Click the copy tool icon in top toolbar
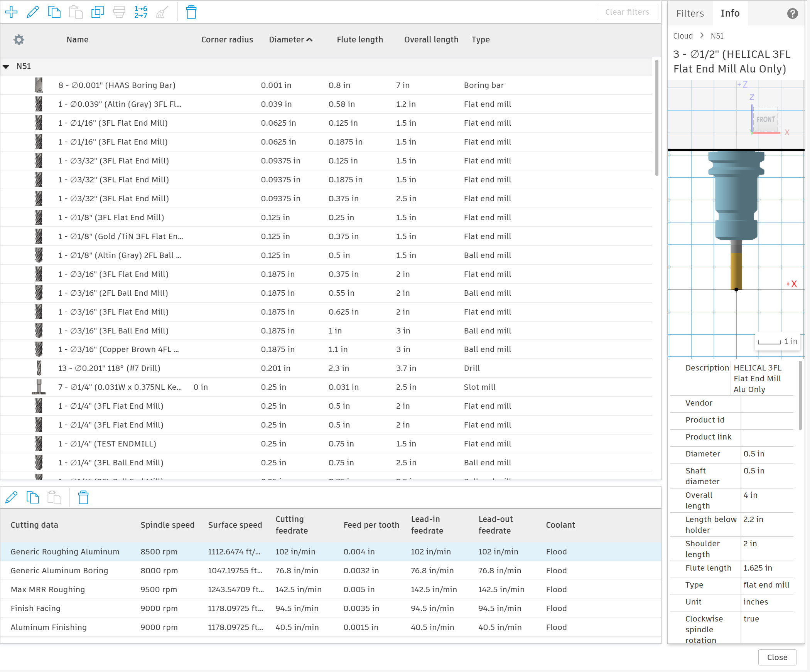This screenshot has height=672, width=810. click(x=54, y=12)
